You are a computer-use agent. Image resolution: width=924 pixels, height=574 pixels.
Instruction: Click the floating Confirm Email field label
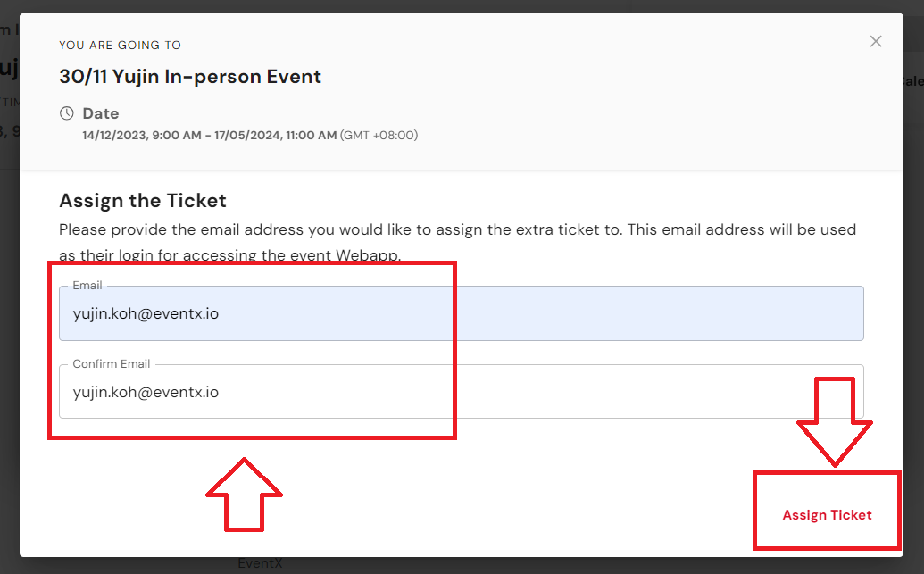[112, 363]
